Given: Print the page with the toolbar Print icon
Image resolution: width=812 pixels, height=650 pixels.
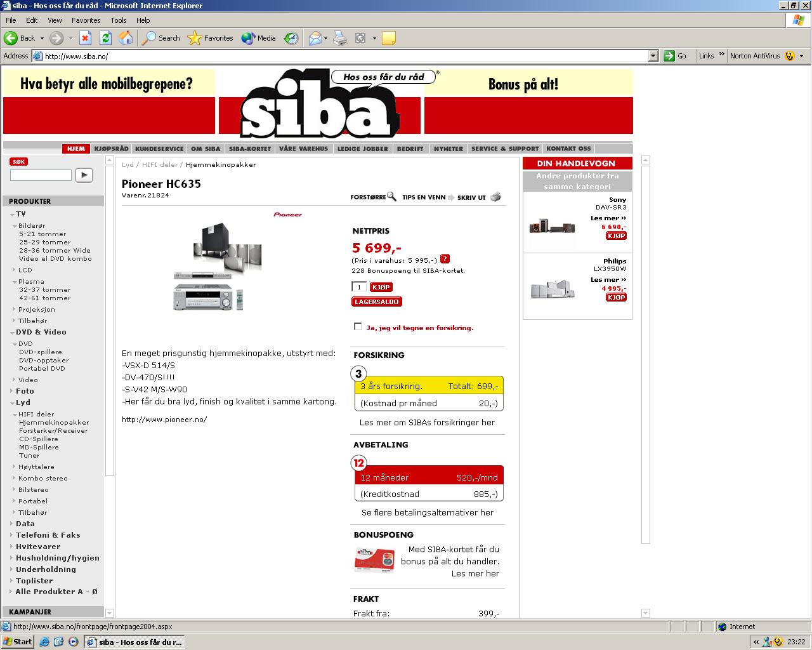Looking at the screenshot, I should [x=340, y=38].
